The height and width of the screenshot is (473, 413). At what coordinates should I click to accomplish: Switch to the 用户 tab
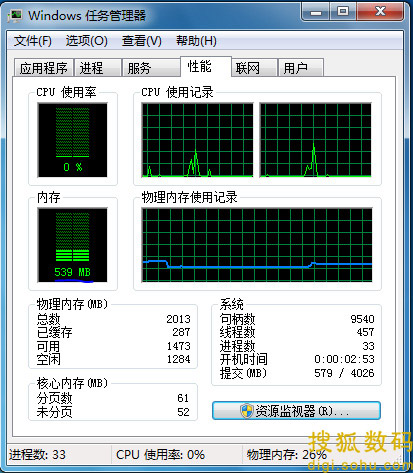pyautogui.click(x=301, y=68)
